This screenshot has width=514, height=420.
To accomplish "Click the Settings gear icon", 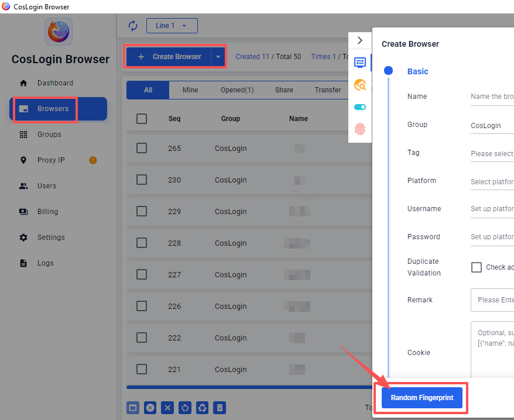I will pos(23,237).
